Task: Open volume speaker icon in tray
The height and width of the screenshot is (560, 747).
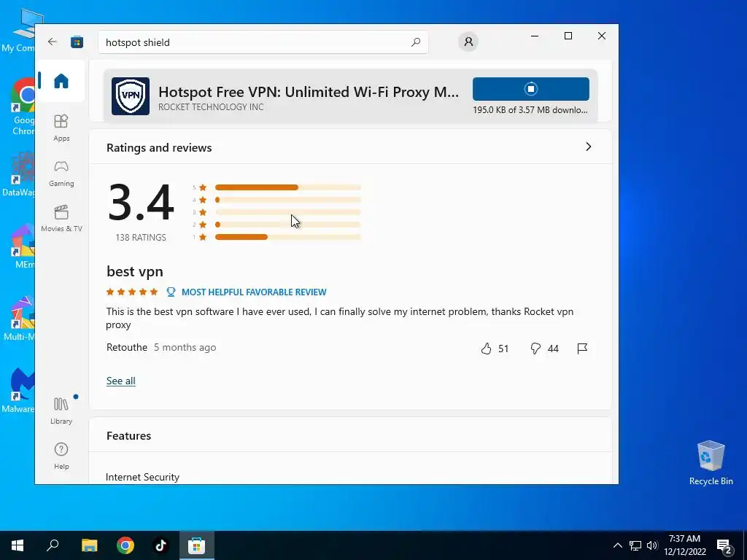Action: tap(652, 545)
